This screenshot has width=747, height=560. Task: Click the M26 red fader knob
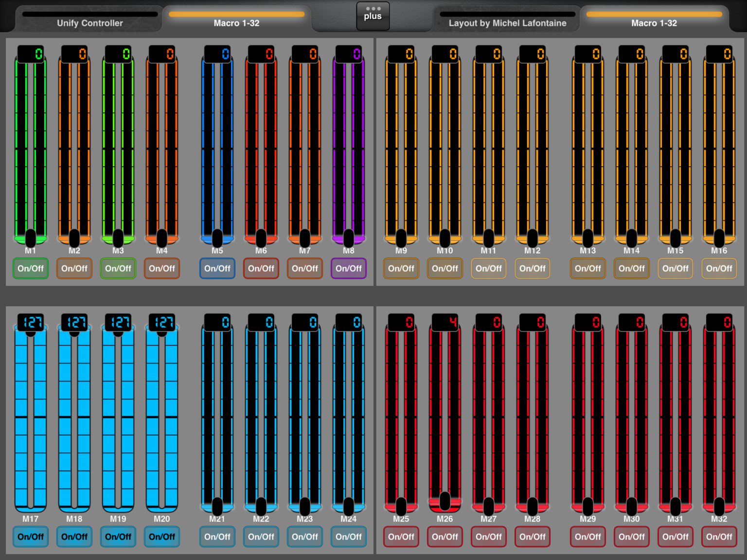coord(445,501)
